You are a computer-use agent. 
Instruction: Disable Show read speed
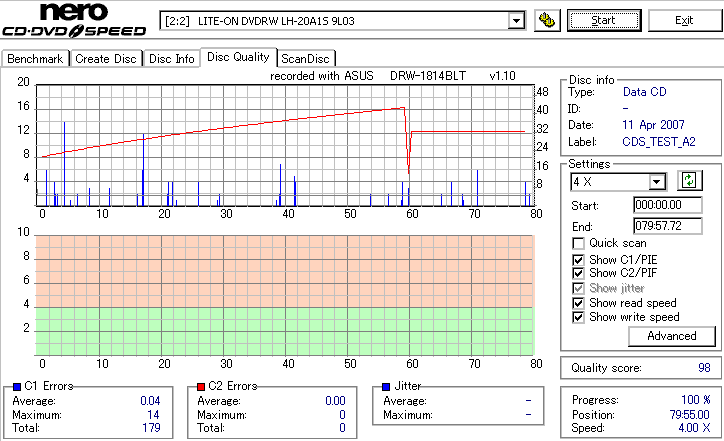coord(578,303)
